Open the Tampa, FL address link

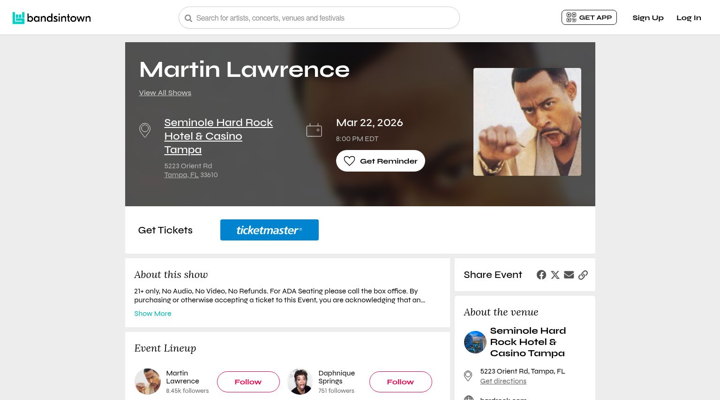tap(181, 175)
